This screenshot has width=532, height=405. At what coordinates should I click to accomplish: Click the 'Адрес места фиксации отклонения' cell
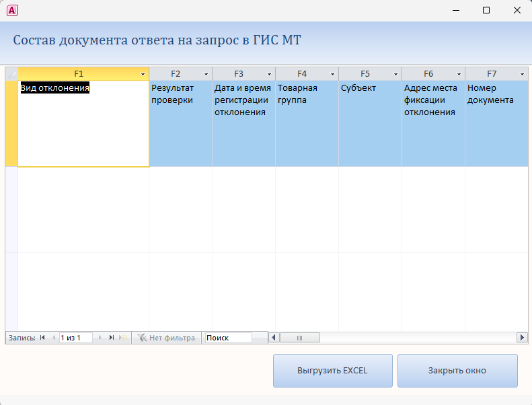point(434,124)
